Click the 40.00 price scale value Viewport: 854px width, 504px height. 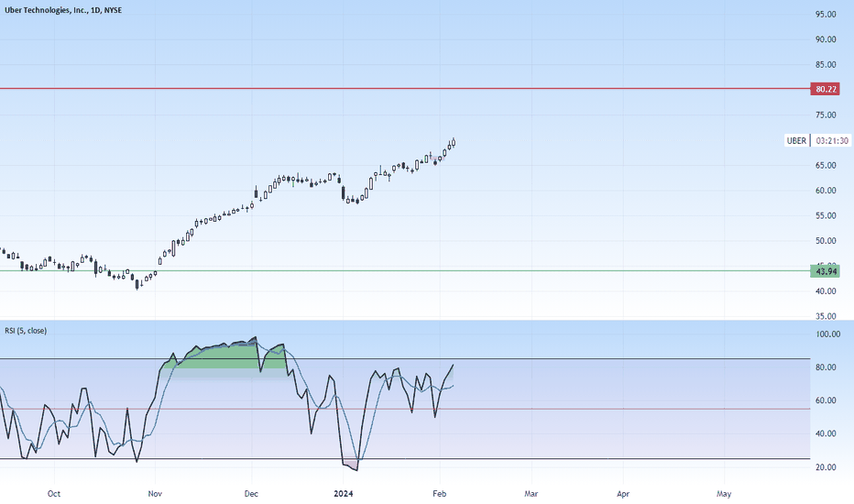pyautogui.click(x=826, y=291)
